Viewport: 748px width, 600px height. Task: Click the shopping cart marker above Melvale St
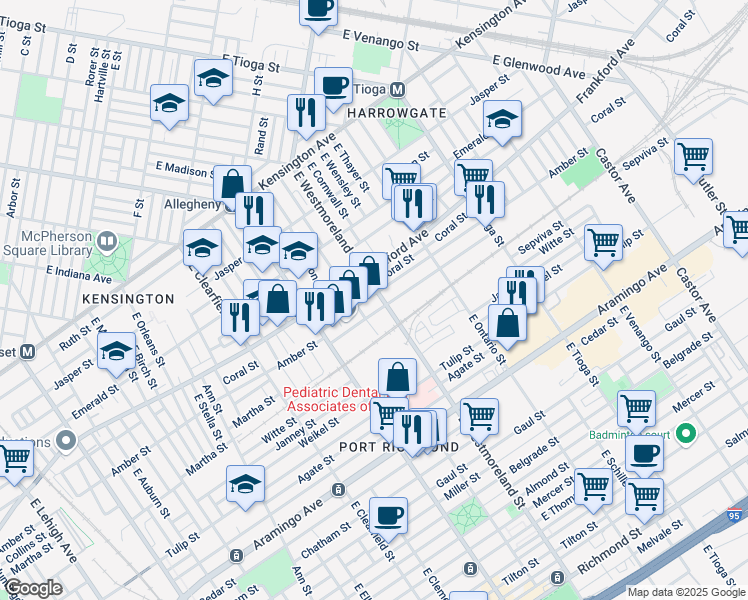pos(644,497)
